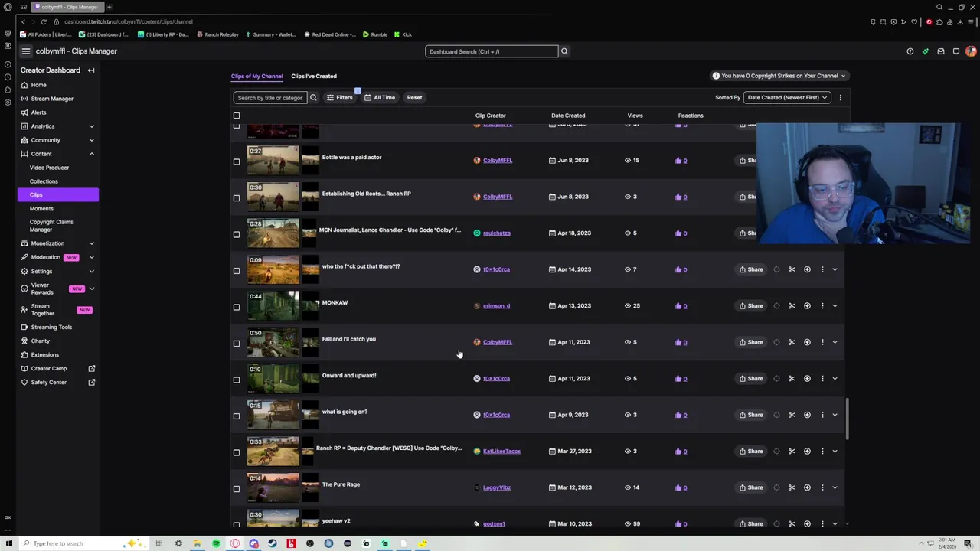The width and height of the screenshot is (980, 551).
Task: Check the who the f*ck put that there clip
Action: click(x=237, y=271)
